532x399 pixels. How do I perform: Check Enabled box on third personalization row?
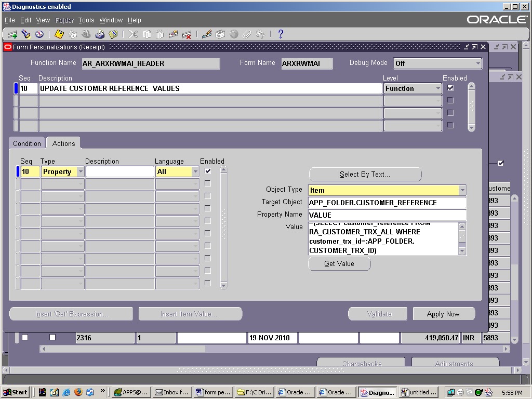[x=450, y=113]
